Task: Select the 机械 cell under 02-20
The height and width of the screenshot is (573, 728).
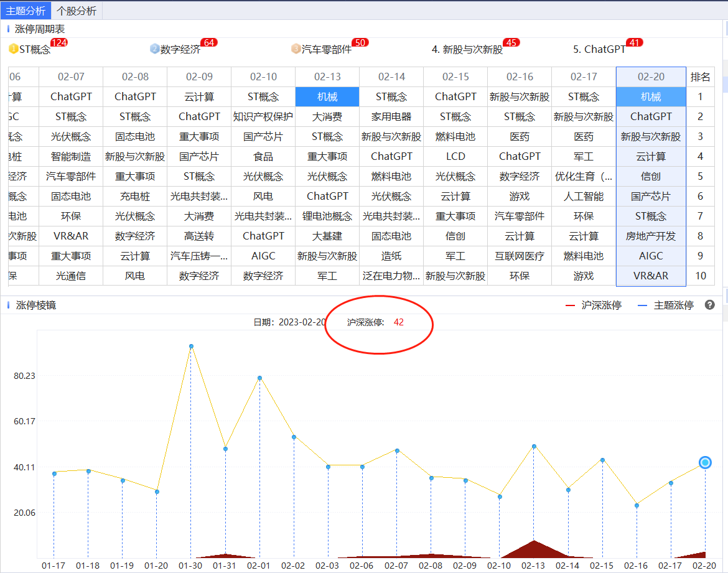Action: [651, 96]
